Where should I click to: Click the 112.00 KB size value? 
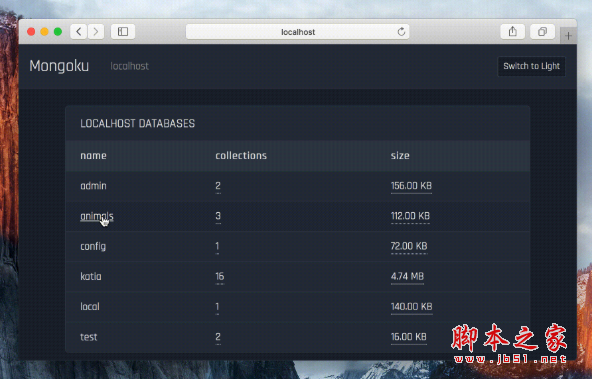click(410, 216)
